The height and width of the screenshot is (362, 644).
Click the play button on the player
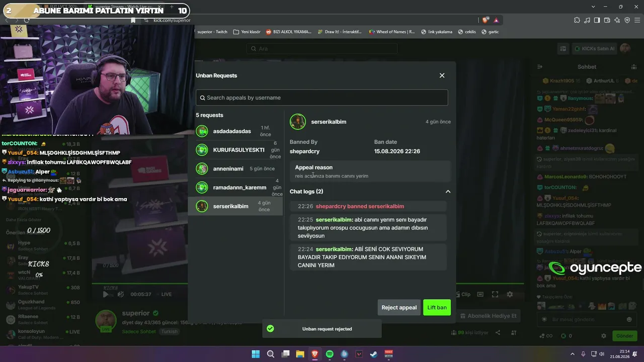point(105,295)
